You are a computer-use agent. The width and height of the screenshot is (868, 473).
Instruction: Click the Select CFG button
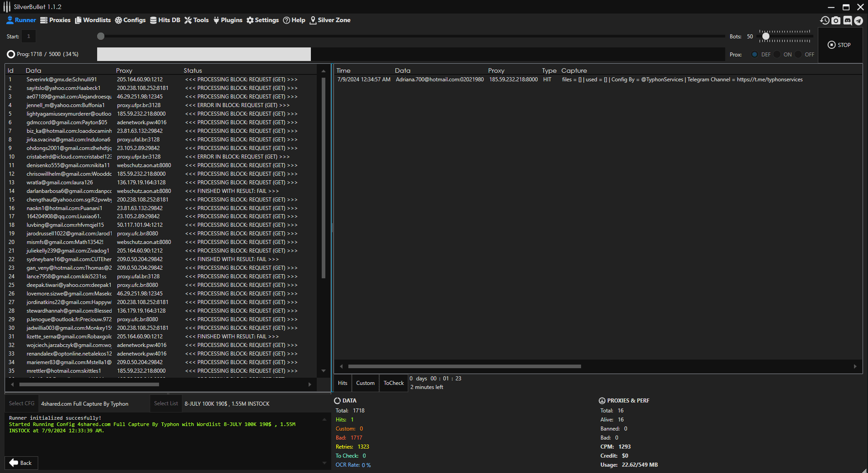[x=22, y=403]
